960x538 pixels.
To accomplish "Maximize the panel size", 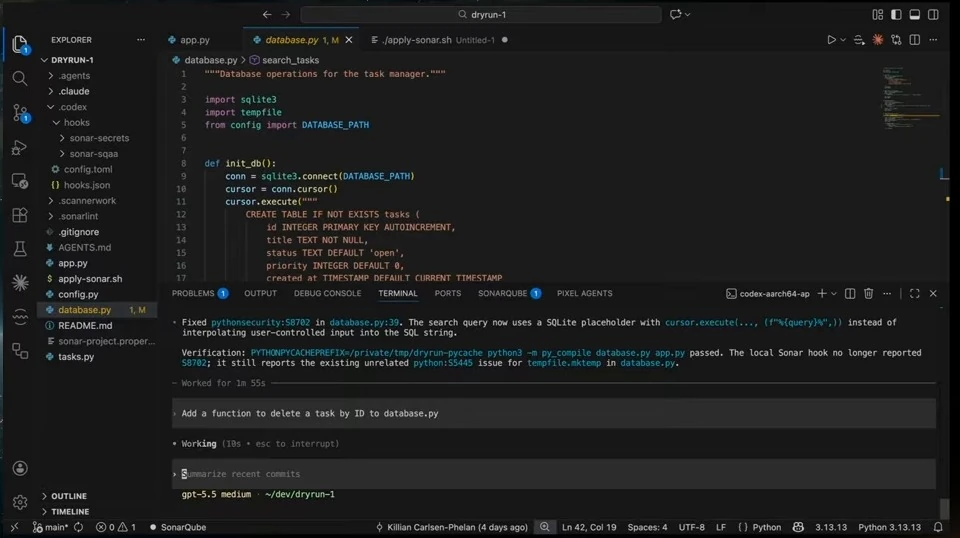I will click(914, 293).
